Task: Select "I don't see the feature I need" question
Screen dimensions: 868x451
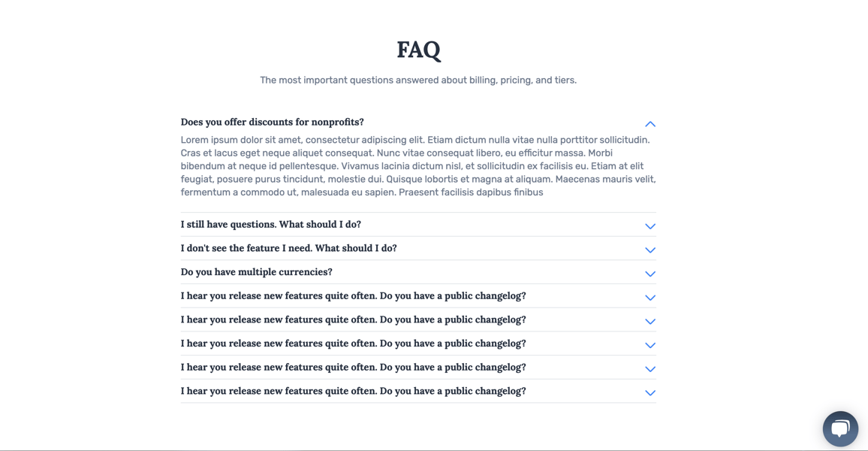Action: click(x=288, y=248)
